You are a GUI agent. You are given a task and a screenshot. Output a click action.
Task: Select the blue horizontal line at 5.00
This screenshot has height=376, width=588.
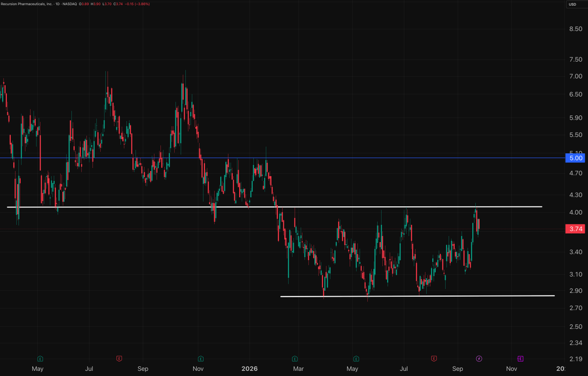click(283, 158)
